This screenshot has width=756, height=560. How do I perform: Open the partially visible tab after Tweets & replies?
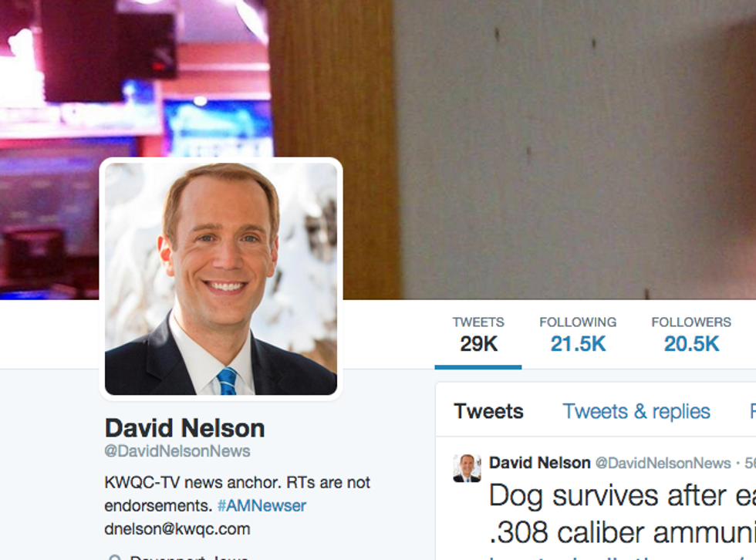pyautogui.click(x=753, y=412)
